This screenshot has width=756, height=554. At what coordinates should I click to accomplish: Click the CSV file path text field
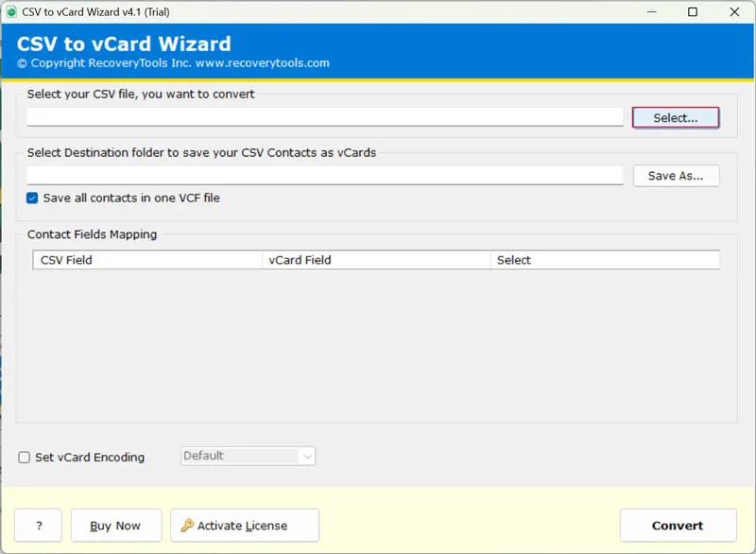(325, 117)
